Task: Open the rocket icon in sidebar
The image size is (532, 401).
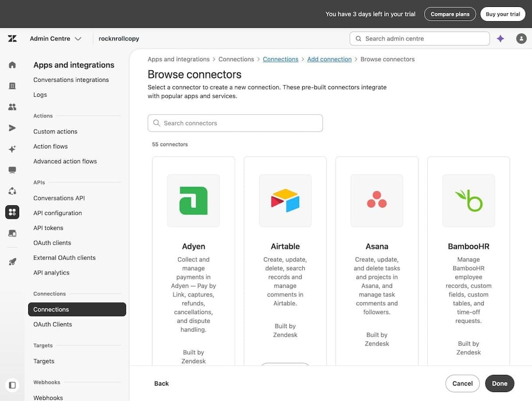Action: [x=12, y=262]
